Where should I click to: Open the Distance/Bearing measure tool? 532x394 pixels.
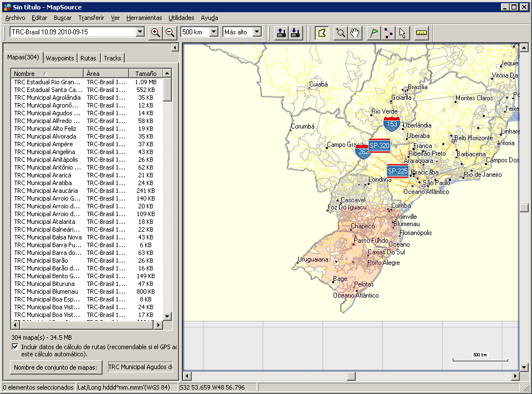coord(421,32)
